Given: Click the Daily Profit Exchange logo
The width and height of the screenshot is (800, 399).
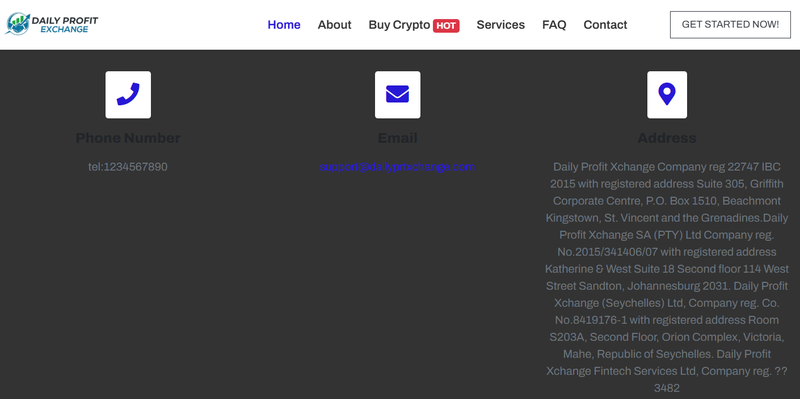Looking at the screenshot, I should [52, 24].
